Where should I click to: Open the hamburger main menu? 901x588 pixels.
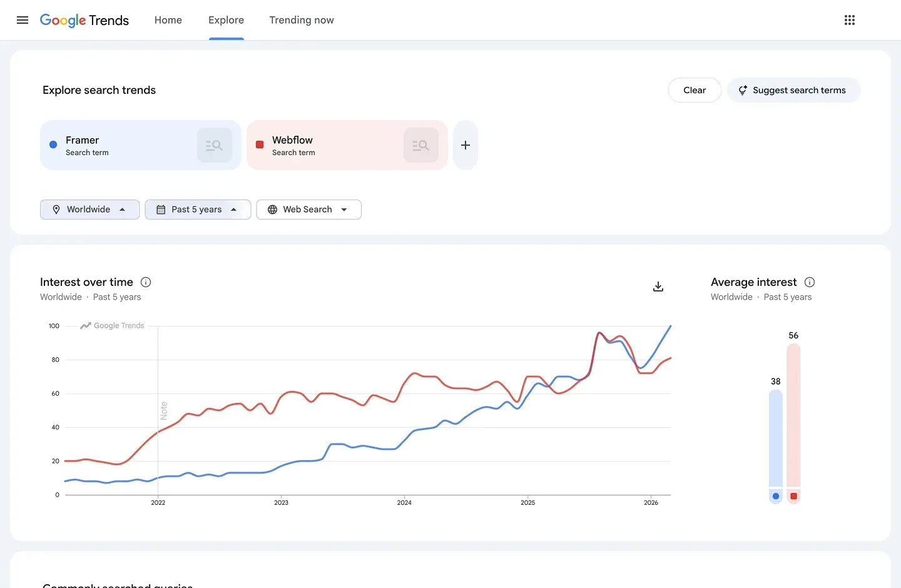(x=23, y=20)
